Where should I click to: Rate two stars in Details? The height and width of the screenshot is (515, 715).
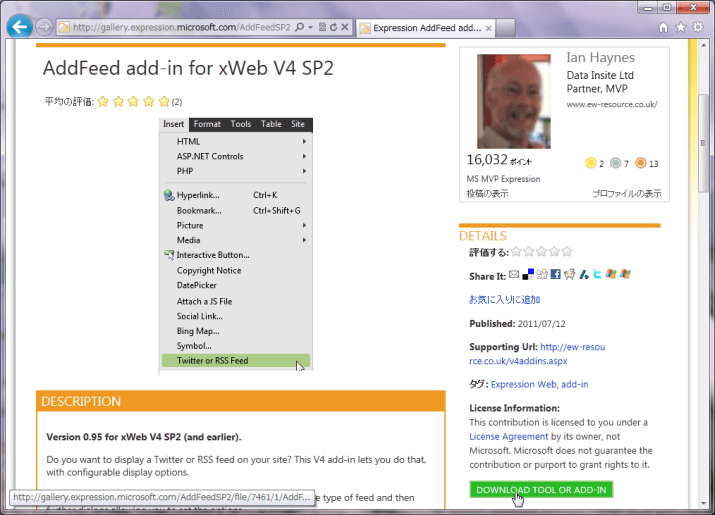pos(529,251)
